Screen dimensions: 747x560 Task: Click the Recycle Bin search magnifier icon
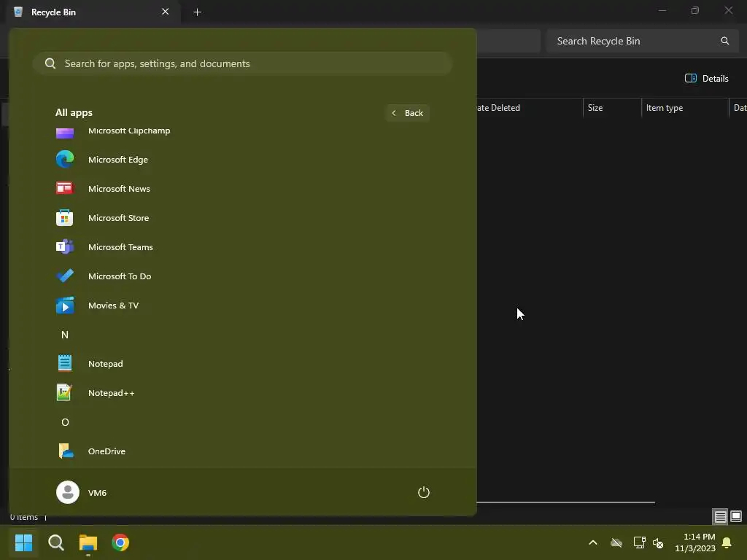[x=724, y=41]
